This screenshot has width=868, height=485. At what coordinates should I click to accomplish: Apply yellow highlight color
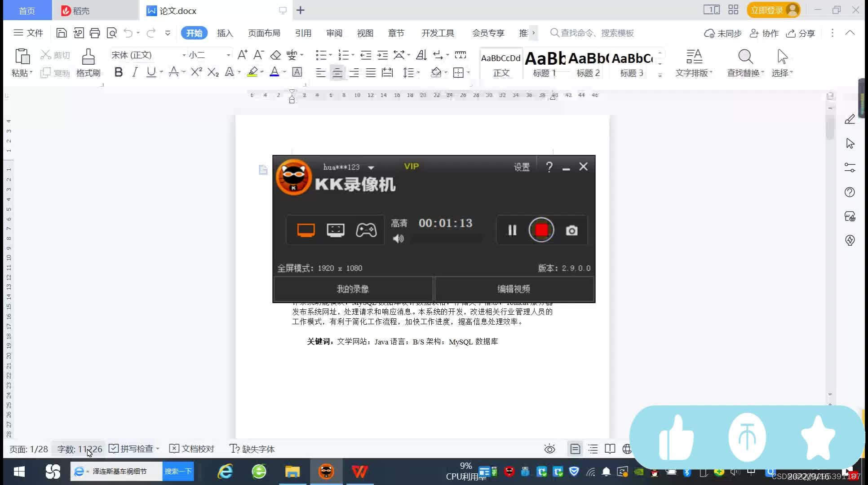tap(252, 72)
